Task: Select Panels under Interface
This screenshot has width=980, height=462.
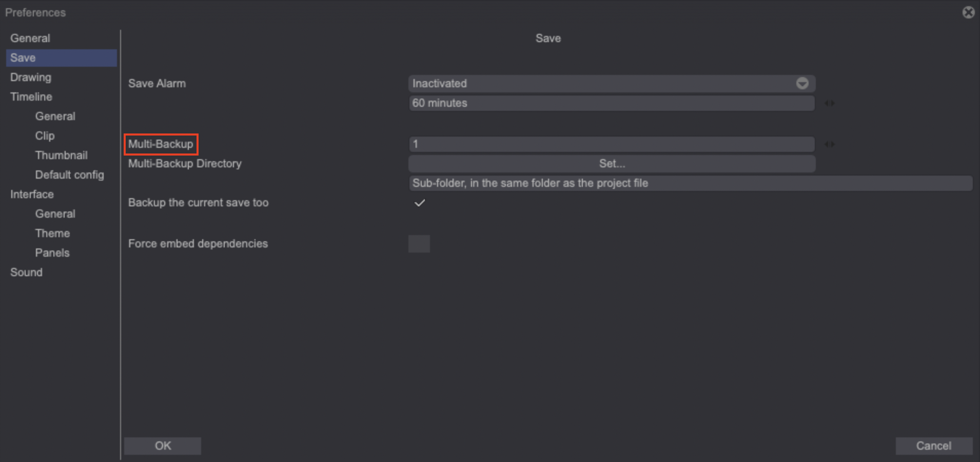Action: point(52,253)
